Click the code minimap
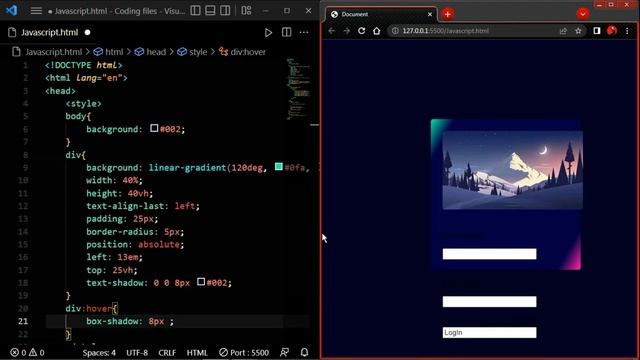Screen dimensions: 640x360 pos(298,88)
